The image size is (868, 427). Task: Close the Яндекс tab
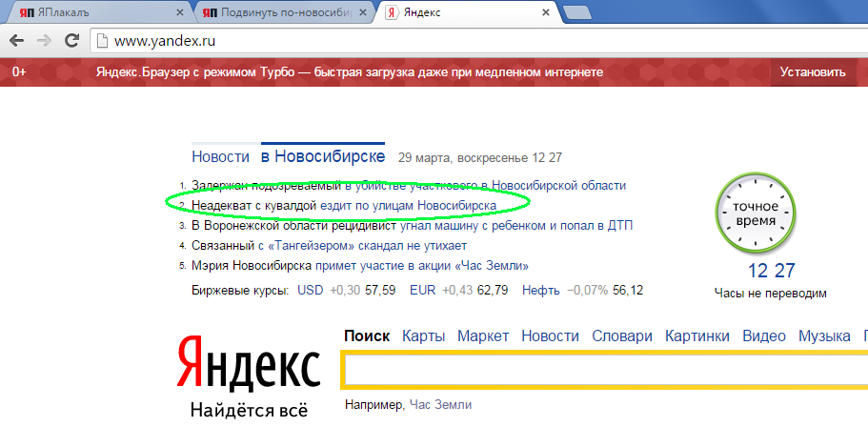pyautogui.click(x=546, y=12)
